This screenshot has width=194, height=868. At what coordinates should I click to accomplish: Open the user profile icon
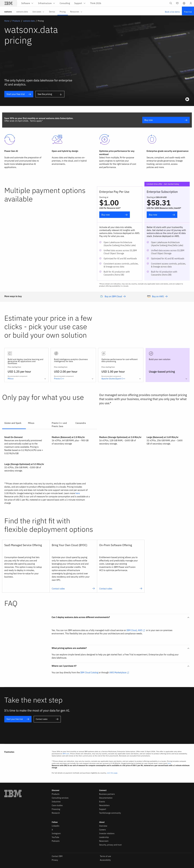[190, 3]
